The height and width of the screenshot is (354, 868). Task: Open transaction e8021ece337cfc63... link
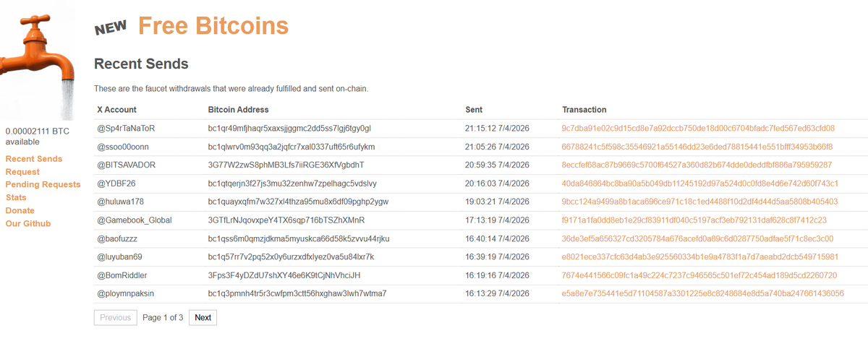[700, 257]
